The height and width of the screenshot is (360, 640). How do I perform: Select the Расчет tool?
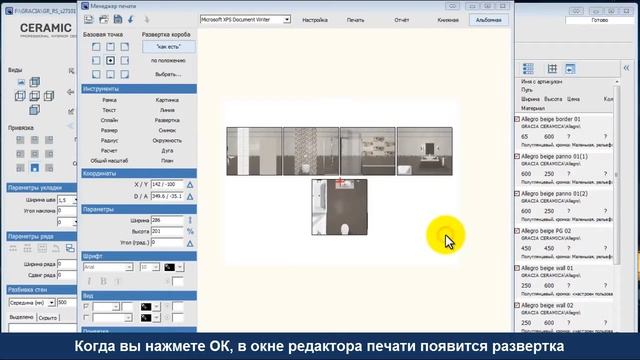pos(109,151)
